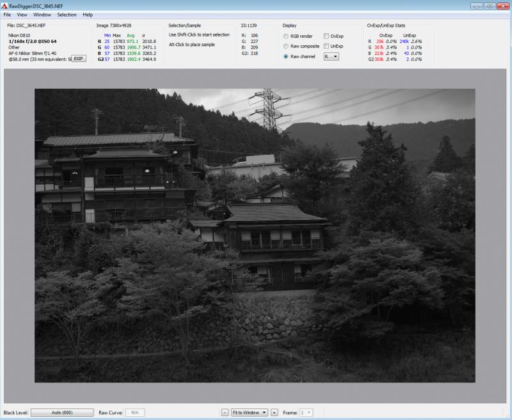Click the Nikon D810 camera text

tap(19, 35)
